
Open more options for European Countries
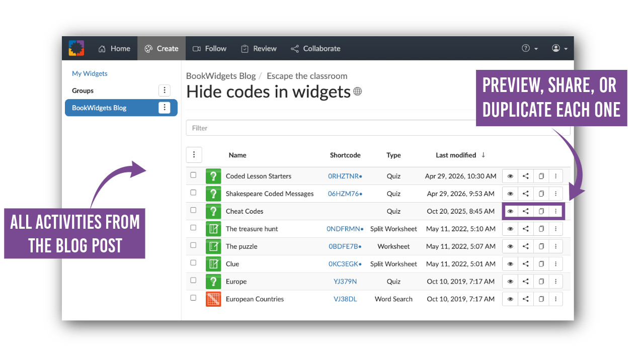click(x=555, y=299)
